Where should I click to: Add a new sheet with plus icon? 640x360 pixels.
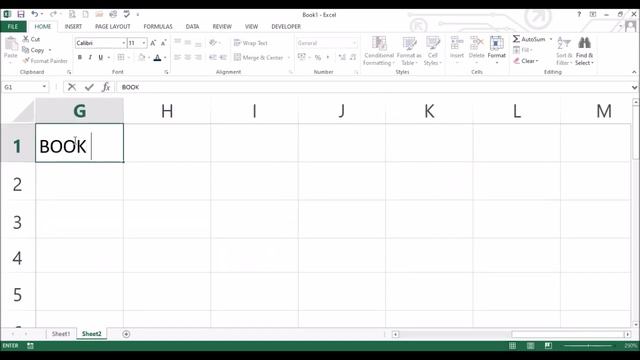[126, 334]
